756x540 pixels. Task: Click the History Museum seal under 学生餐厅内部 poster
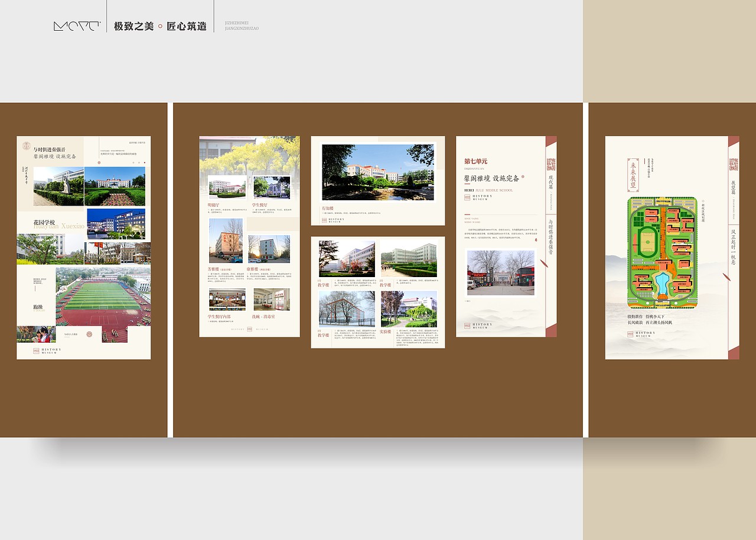tap(249, 329)
